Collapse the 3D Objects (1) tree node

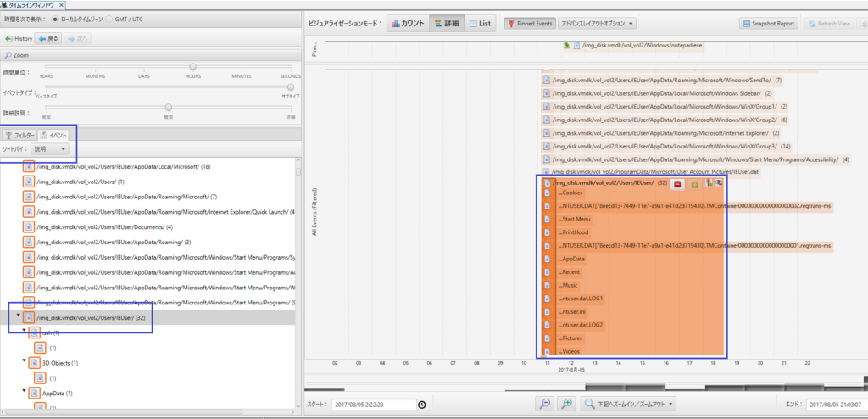24,361
